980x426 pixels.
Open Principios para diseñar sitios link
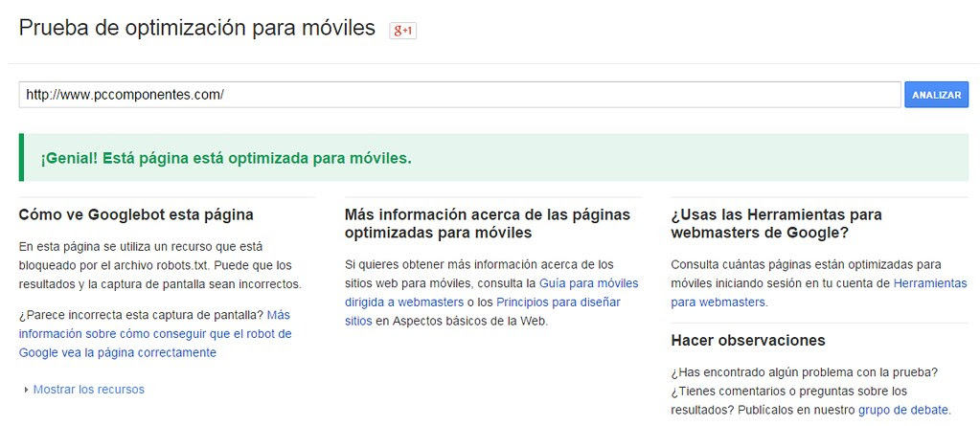click(483, 312)
